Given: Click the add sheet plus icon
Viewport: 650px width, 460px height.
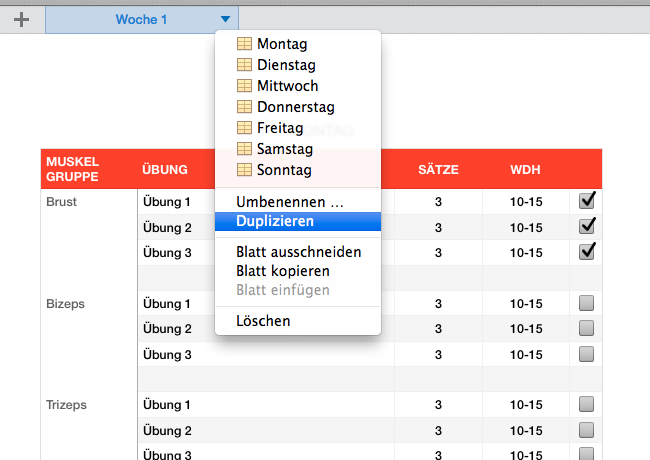Looking at the screenshot, I should [21, 19].
